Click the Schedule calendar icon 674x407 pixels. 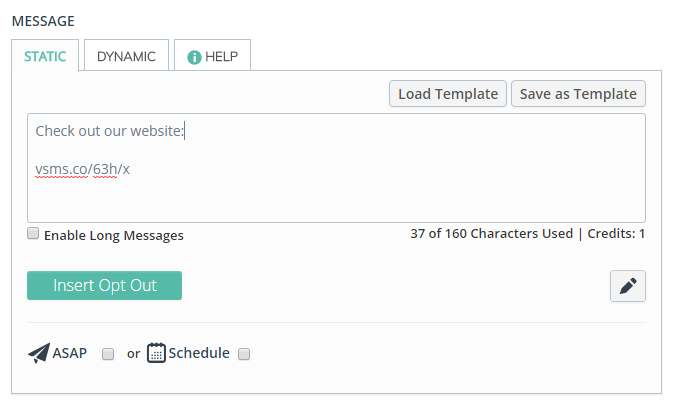pyautogui.click(x=156, y=353)
